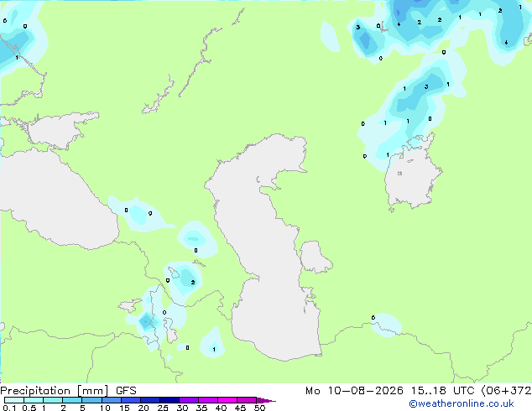Click the 0.1–0.5 mm palest legend swatch
This screenshot has height=411, width=532.
point(14,400)
